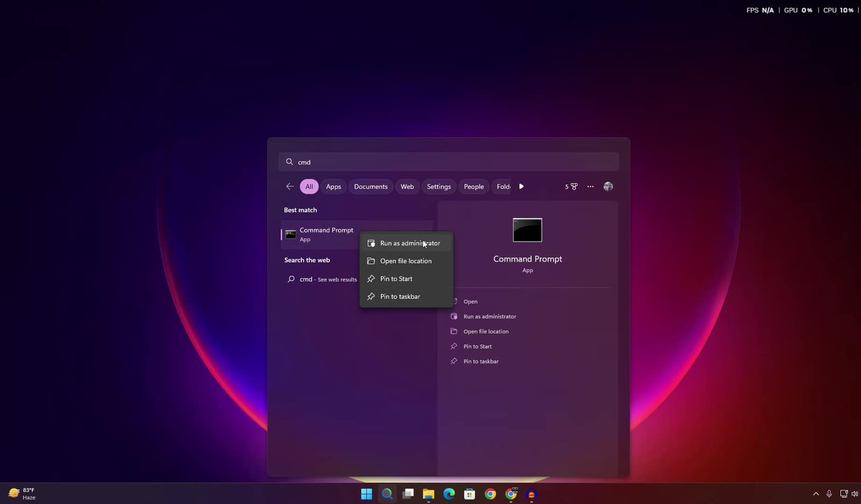Click the shield icon beside Run as administrator menu item

click(x=371, y=243)
